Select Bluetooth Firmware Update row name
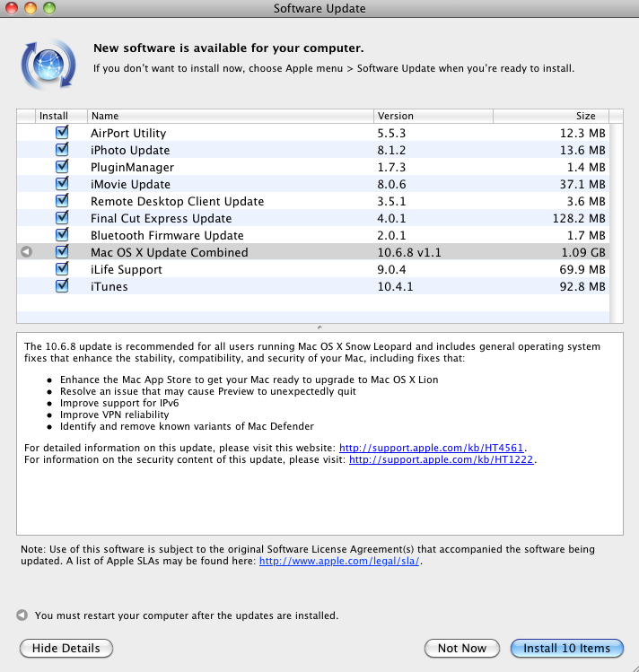Image resolution: width=639 pixels, height=672 pixels. pyautogui.click(x=167, y=235)
